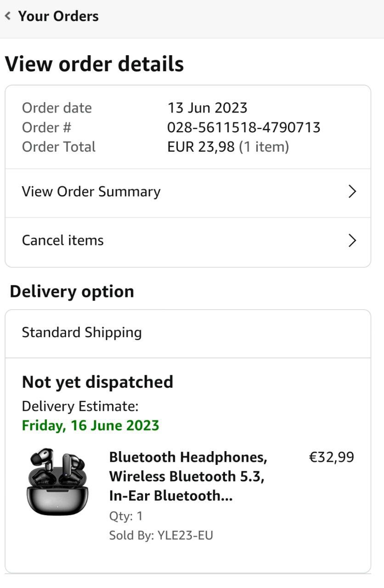Image resolution: width=384 pixels, height=588 pixels.
Task: Click the EUR 23,98 order total amount
Action: (201, 147)
